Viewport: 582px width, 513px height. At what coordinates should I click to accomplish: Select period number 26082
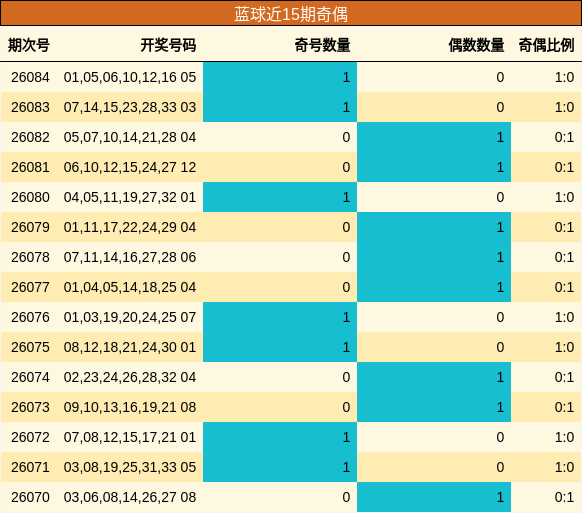pyautogui.click(x=30, y=137)
